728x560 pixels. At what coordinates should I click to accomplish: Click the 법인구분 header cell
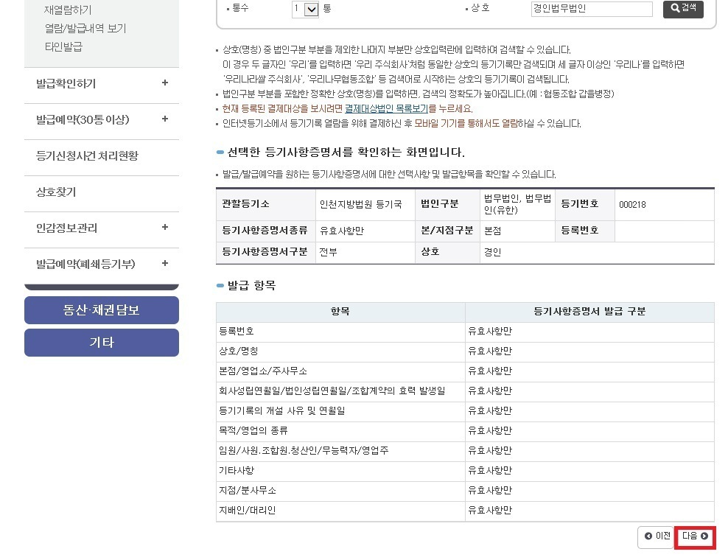point(447,204)
